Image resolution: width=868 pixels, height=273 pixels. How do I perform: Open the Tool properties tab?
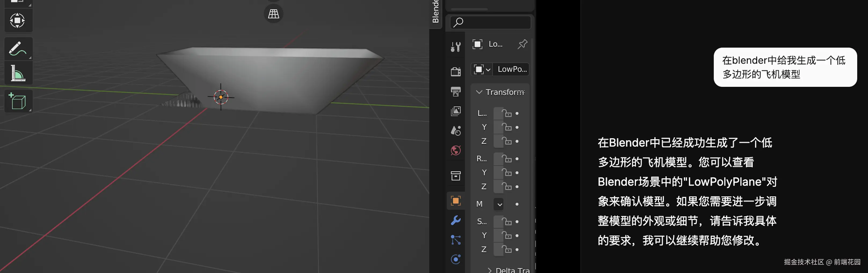click(x=455, y=47)
